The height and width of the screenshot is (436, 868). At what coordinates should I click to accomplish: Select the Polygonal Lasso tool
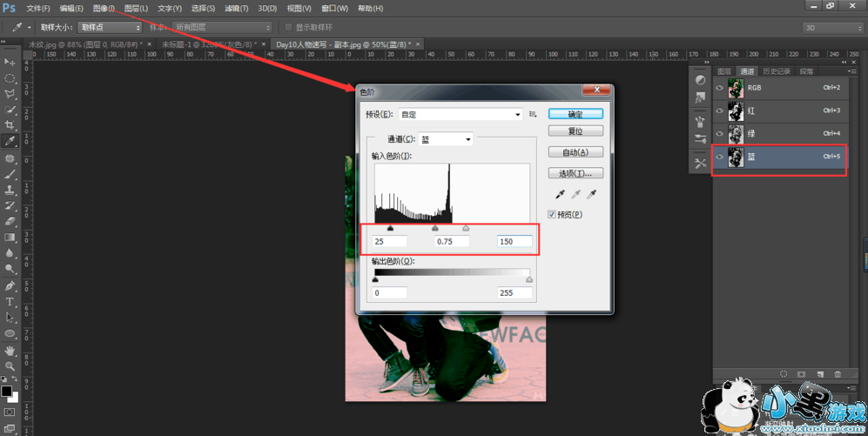pos(10,93)
